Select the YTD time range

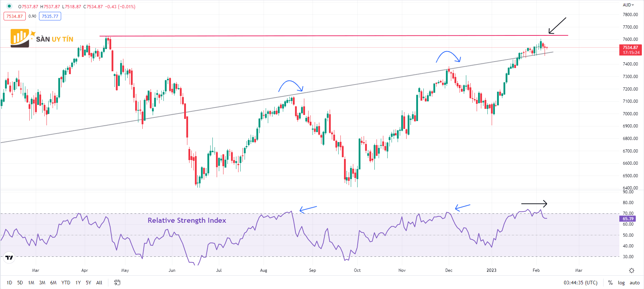pyautogui.click(x=66, y=283)
